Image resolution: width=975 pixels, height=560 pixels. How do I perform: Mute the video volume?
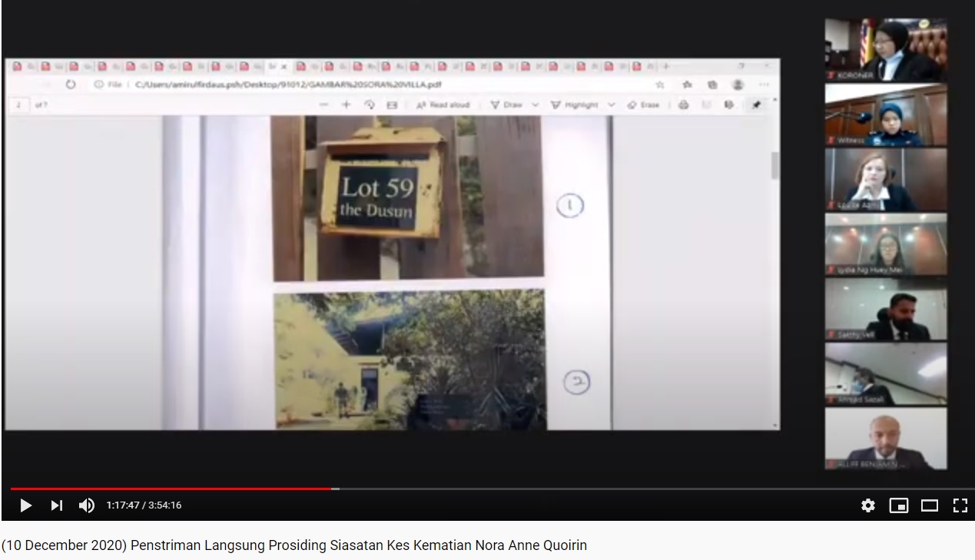coord(86,505)
